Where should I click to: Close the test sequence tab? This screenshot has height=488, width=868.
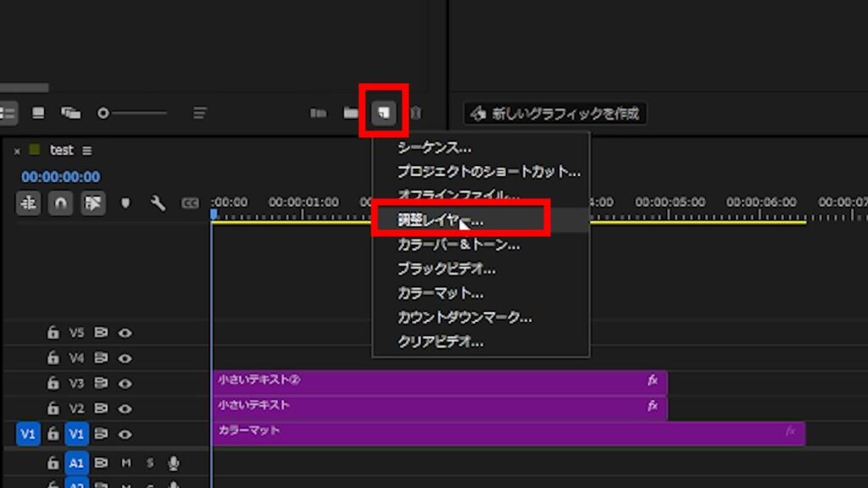pyautogui.click(x=17, y=151)
